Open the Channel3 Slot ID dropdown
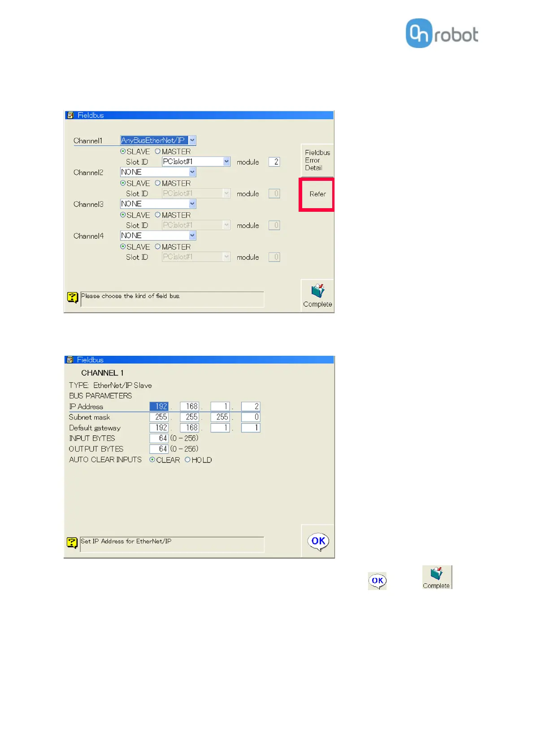Screen dimensions: 534x756 [196, 225]
